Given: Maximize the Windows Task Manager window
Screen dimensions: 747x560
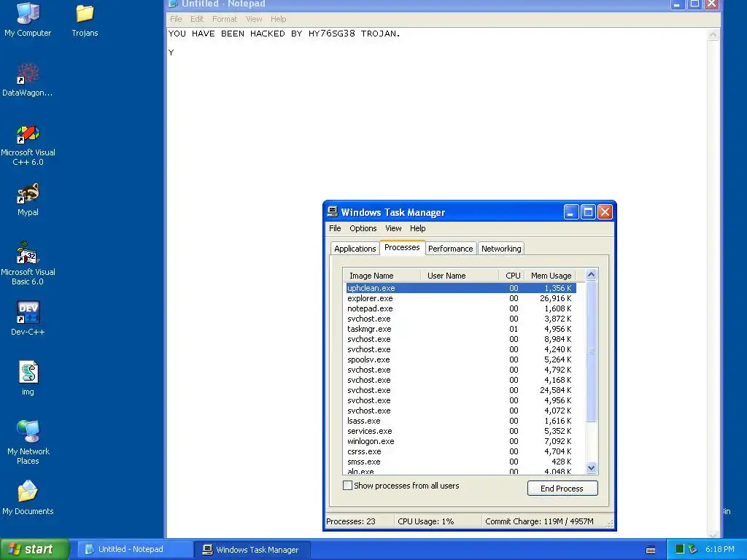Looking at the screenshot, I should click(x=588, y=212).
